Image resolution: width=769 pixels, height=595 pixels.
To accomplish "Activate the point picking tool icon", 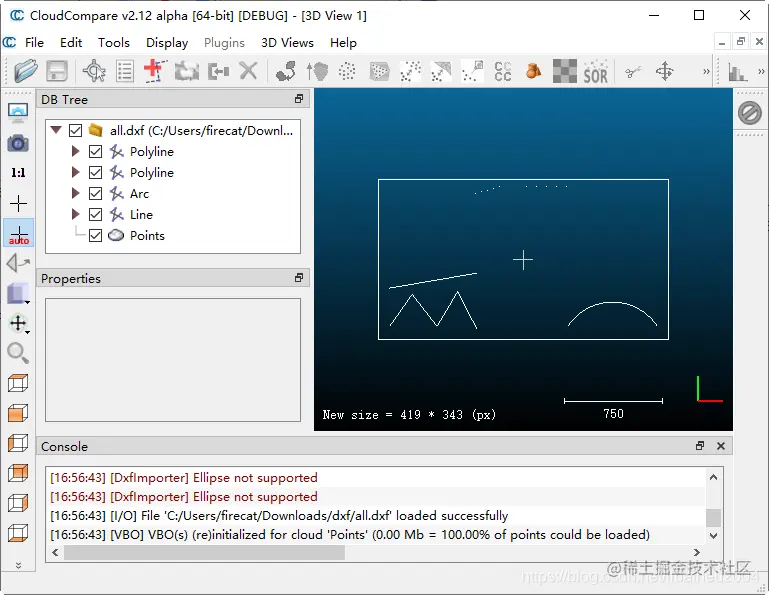I will tap(94, 71).
